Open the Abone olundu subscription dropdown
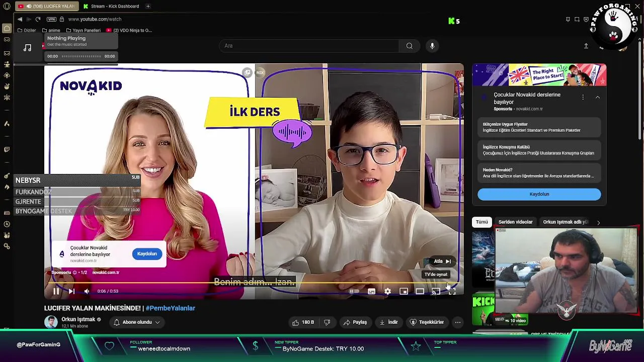The image size is (644, 362). coord(137,322)
